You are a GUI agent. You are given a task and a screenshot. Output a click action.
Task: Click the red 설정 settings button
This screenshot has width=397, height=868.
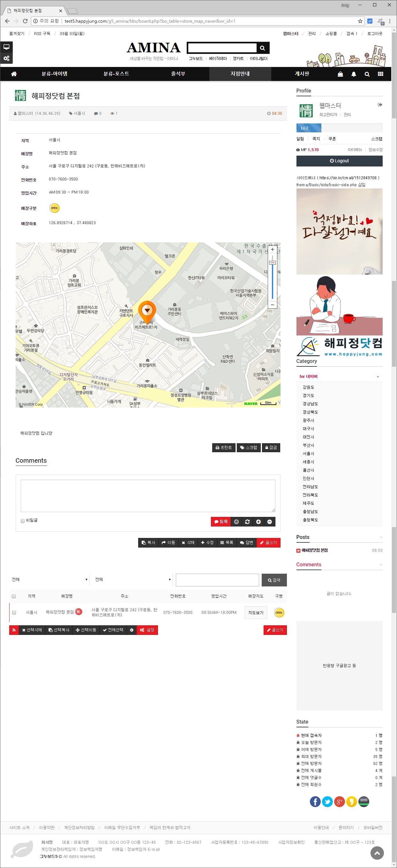tap(147, 630)
